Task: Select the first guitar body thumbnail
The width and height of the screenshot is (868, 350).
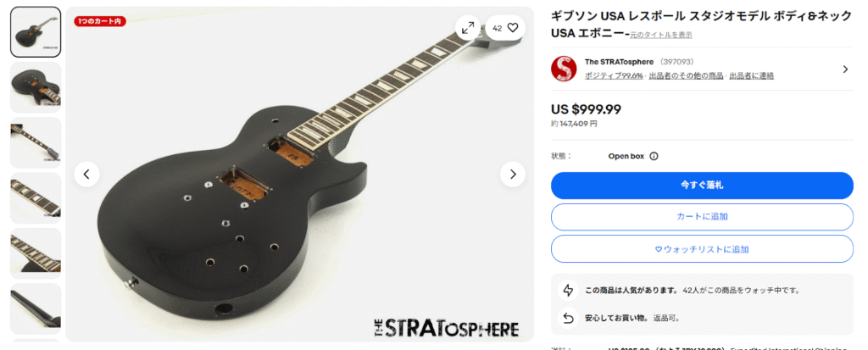Action: pos(36,32)
